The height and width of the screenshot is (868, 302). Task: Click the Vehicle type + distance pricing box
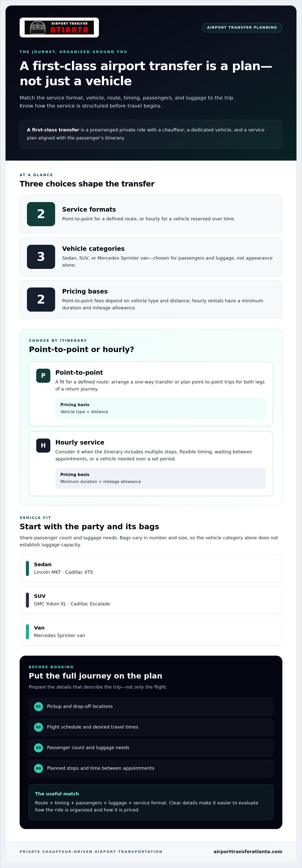coord(160,408)
